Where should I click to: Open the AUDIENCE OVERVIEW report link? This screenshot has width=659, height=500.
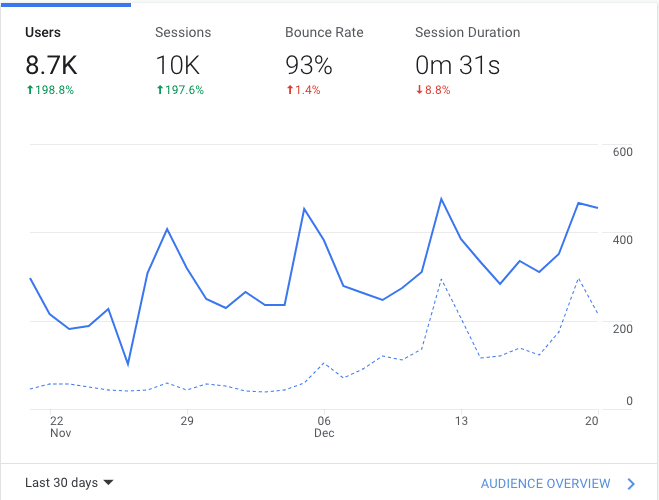point(545,484)
